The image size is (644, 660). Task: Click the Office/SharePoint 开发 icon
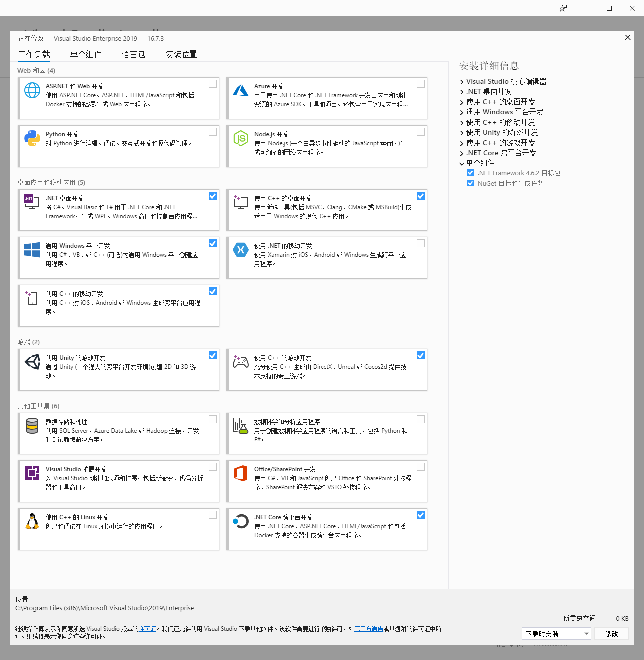(x=241, y=473)
